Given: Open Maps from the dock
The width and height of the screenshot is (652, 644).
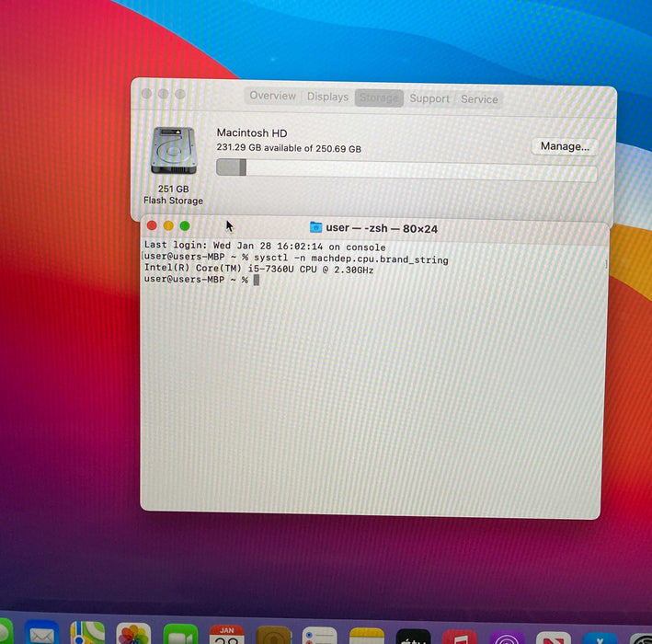Looking at the screenshot, I should [87, 633].
